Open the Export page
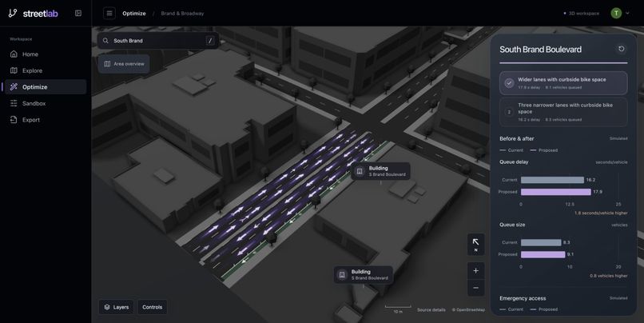The height and width of the screenshot is (323, 644). [46, 120]
